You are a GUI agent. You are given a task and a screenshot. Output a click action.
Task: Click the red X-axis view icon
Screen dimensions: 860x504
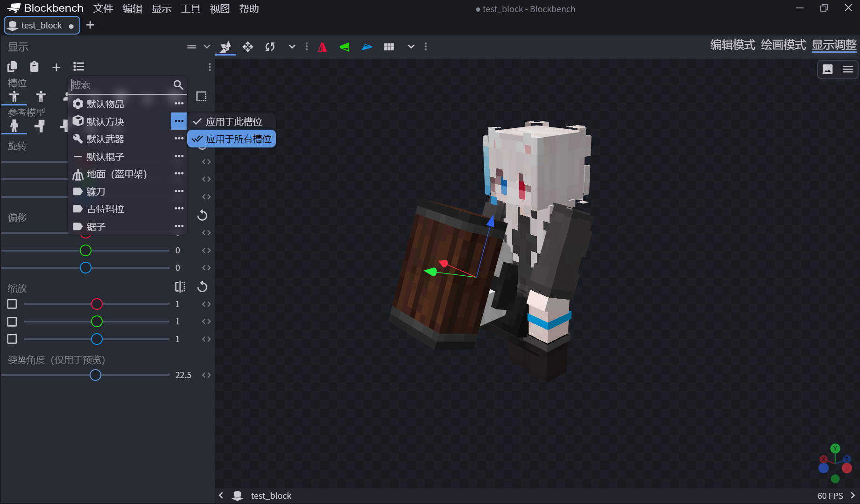point(322,47)
